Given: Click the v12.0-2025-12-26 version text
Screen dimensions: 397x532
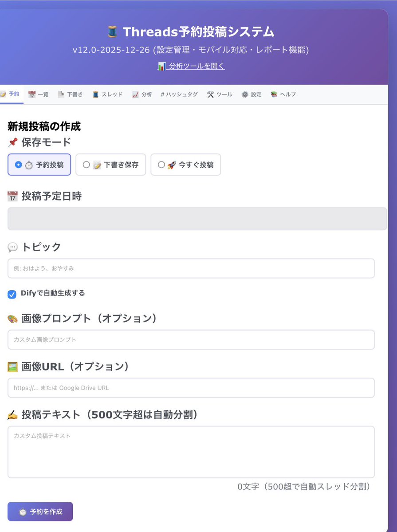Looking at the screenshot, I should (111, 50).
